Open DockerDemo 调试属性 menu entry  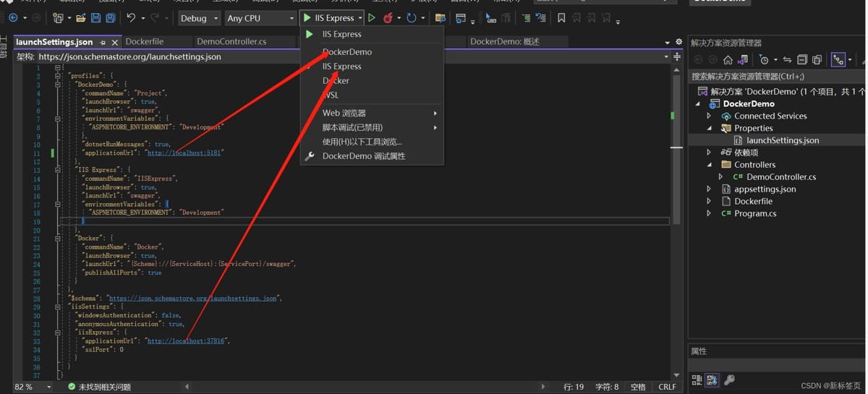pos(372,156)
